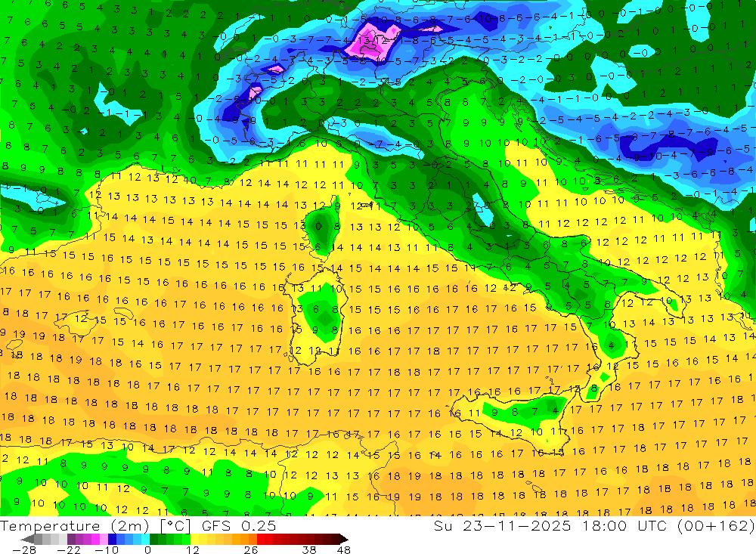
Task: Click the dark green swatch right of the 0 label
Action: coord(153,539)
